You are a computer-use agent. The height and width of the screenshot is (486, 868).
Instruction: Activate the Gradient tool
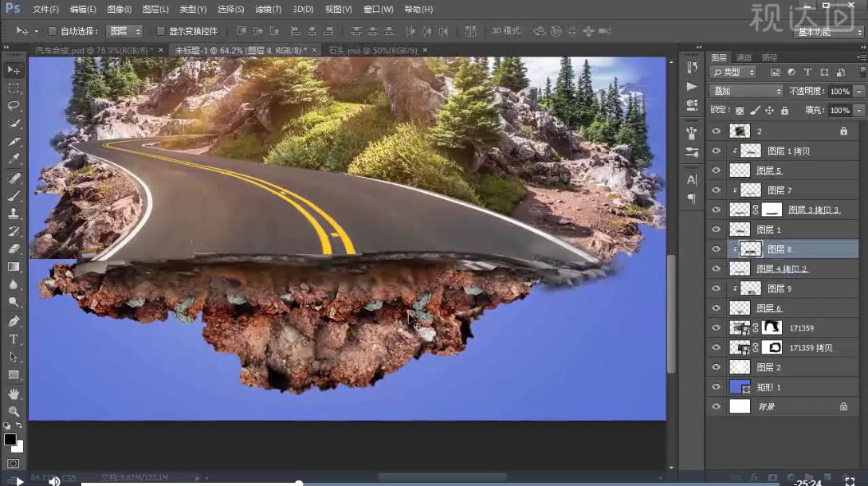click(x=14, y=267)
